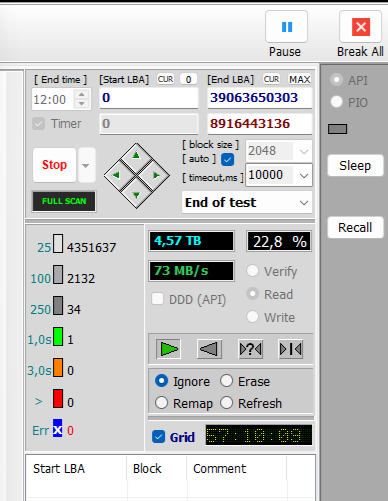Select the Read radio button
The image size is (388, 501).
pos(252,294)
